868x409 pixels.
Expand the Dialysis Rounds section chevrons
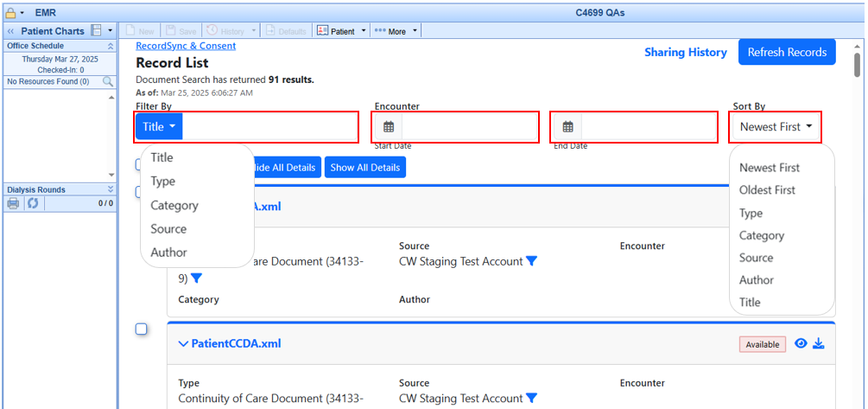pyautogui.click(x=111, y=189)
